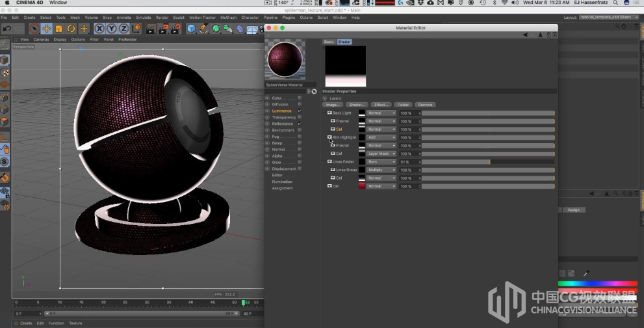Toggle the Z axis lock
Image resolution: width=644 pixels, height=328 pixels.
pos(123,29)
